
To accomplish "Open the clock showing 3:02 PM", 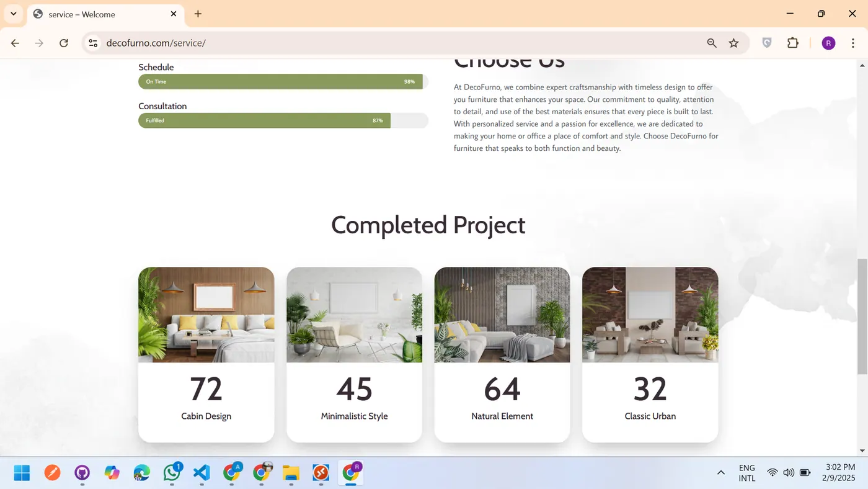I will coord(840,473).
